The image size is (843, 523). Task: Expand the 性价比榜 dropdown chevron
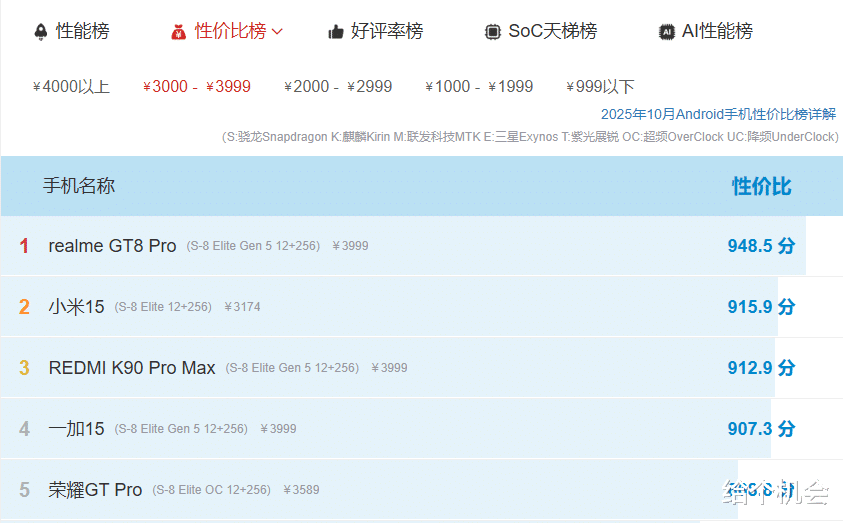277,32
